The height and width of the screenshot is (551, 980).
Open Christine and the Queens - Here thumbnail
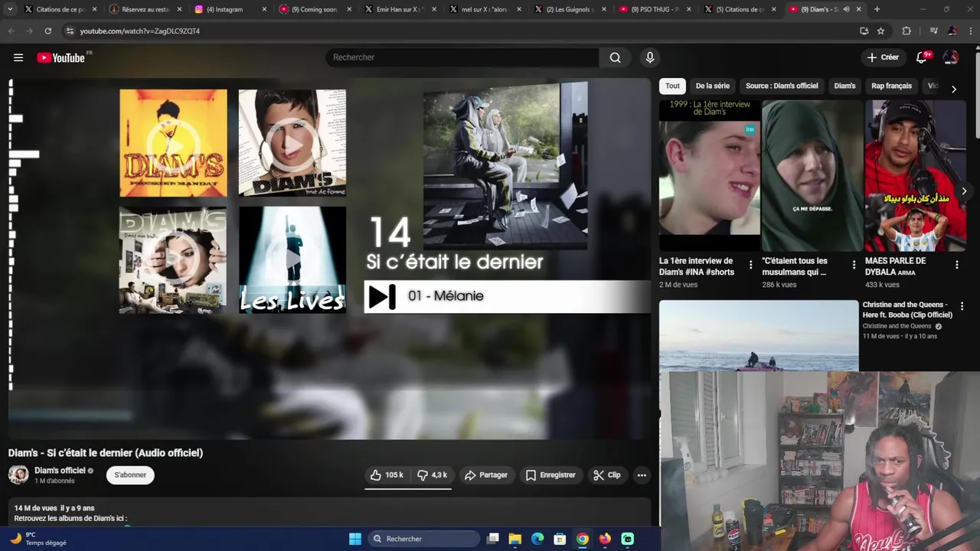[x=759, y=335]
